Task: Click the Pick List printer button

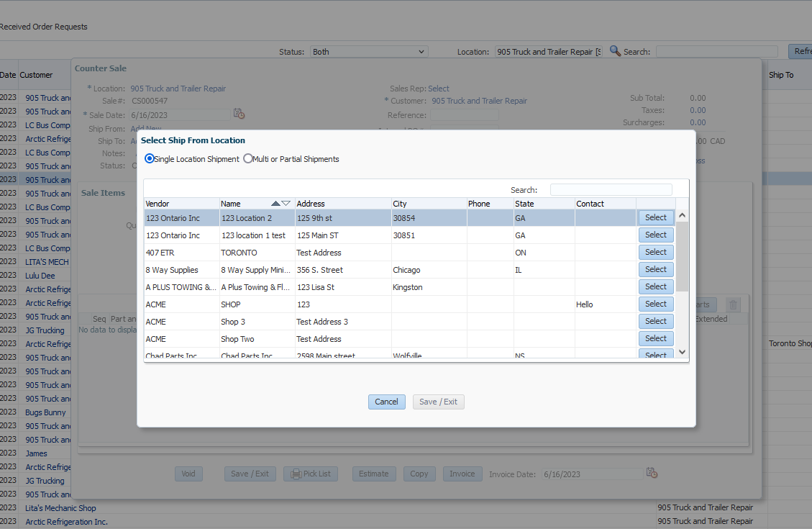Action: (x=311, y=474)
